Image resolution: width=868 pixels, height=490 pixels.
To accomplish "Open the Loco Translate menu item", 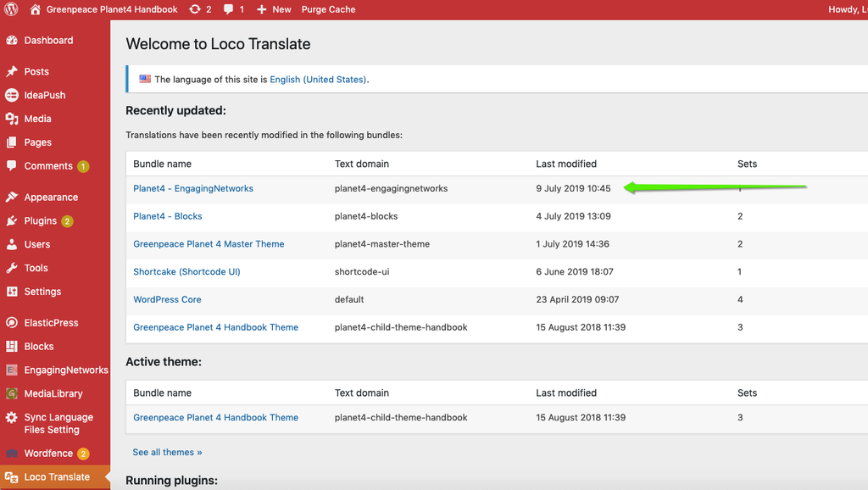I will pos(57,477).
